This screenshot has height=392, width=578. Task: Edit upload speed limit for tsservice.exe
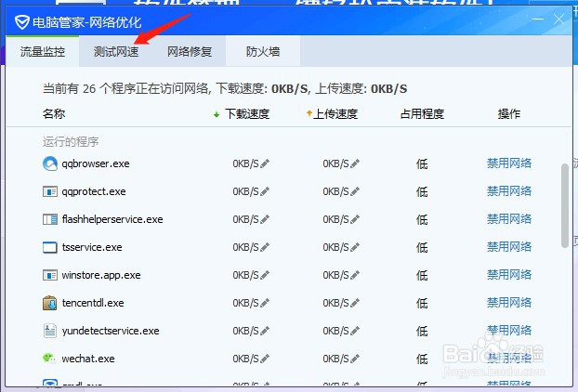pos(355,247)
